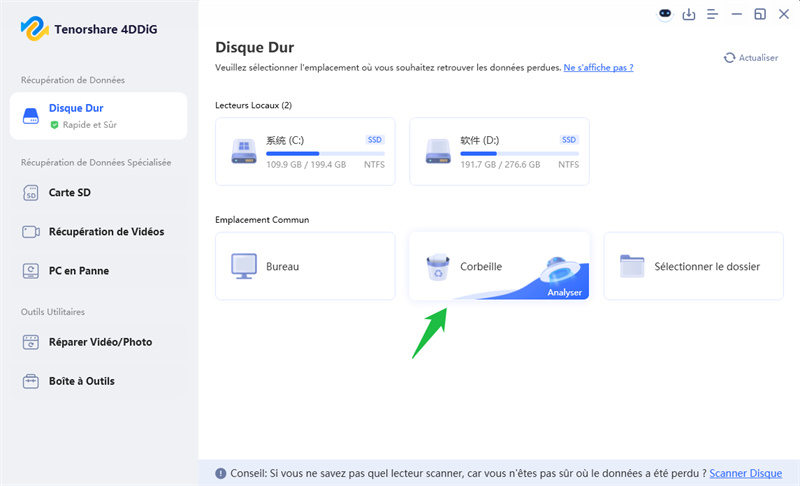Viewport: 800px width, 486px height.
Task: Close the 4DDiG window
Action: click(x=784, y=14)
